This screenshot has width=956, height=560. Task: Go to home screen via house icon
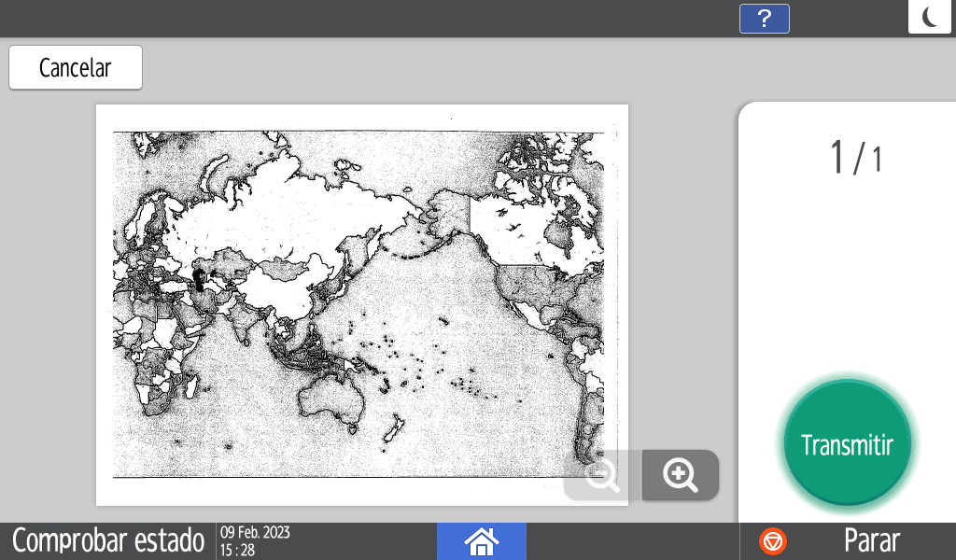pyautogui.click(x=482, y=541)
